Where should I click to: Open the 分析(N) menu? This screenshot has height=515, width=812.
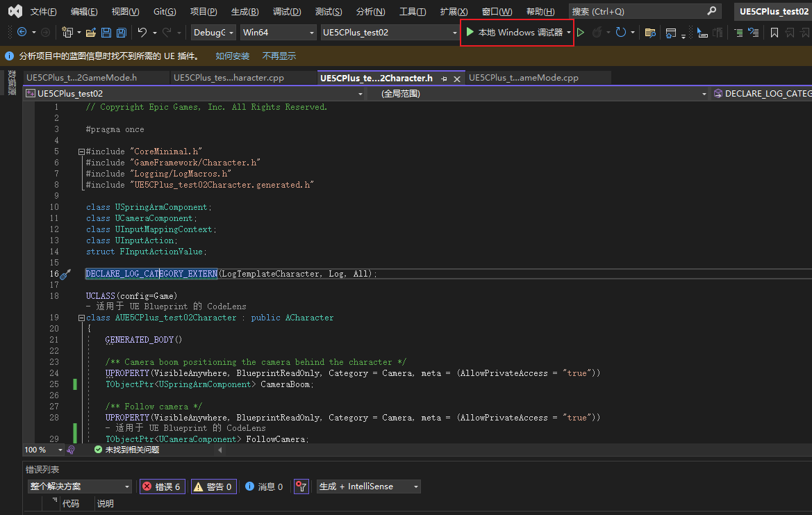pos(370,11)
